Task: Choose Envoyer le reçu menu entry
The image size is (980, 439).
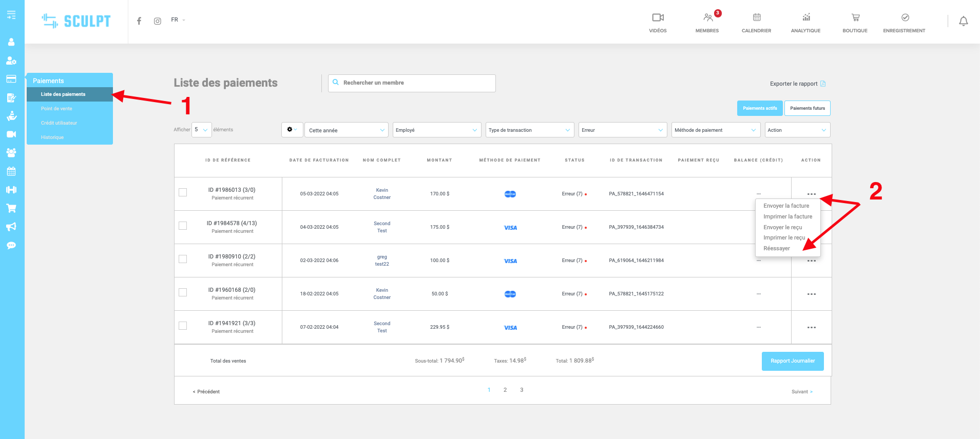Action: 782,227
